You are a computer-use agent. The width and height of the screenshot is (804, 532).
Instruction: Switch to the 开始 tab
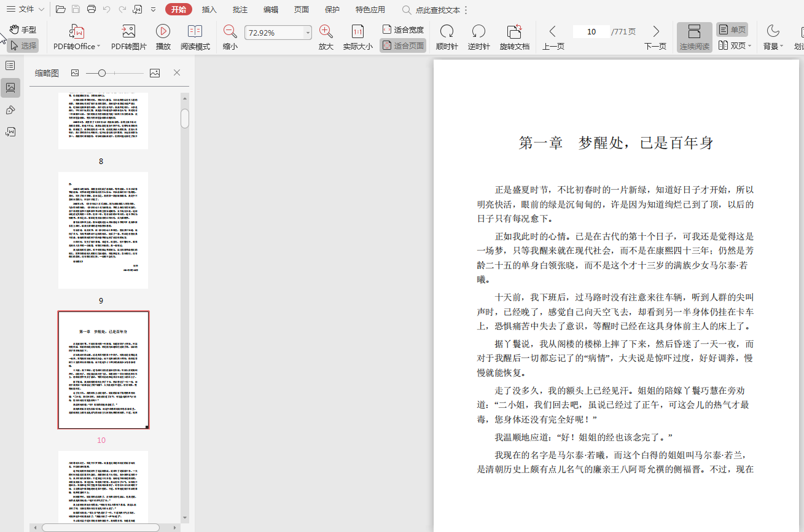pyautogui.click(x=179, y=9)
